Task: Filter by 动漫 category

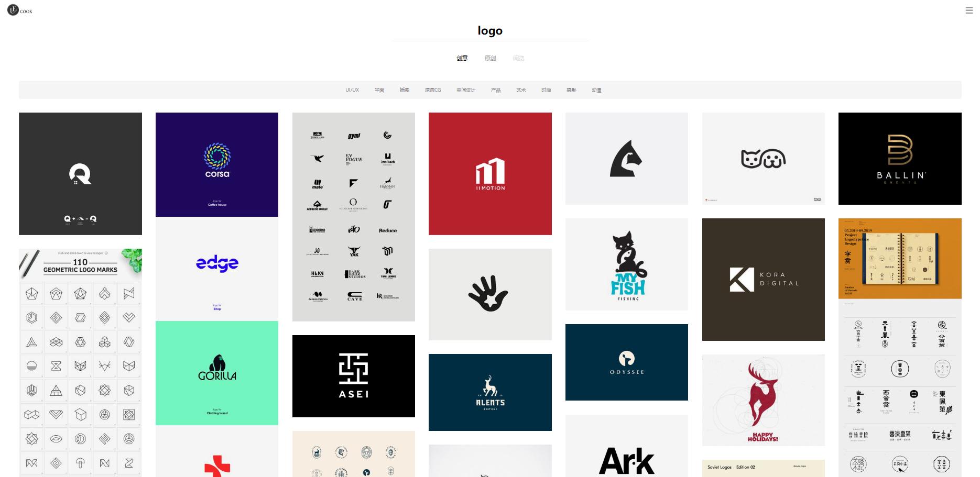Action: [x=596, y=90]
